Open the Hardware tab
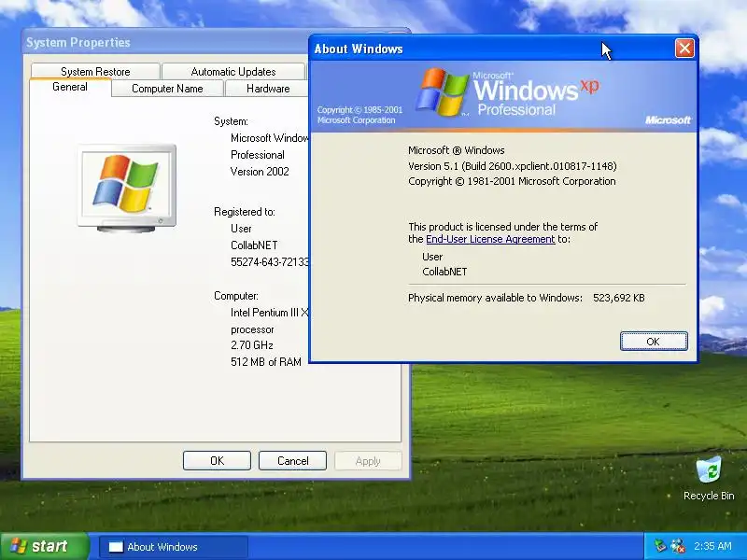This screenshot has width=747, height=560. [268, 89]
